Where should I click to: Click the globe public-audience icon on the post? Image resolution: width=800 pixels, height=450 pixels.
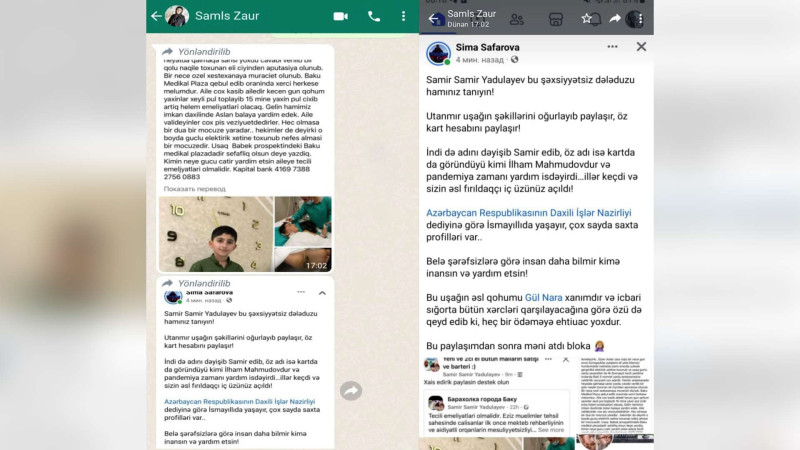click(x=514, y=60)
